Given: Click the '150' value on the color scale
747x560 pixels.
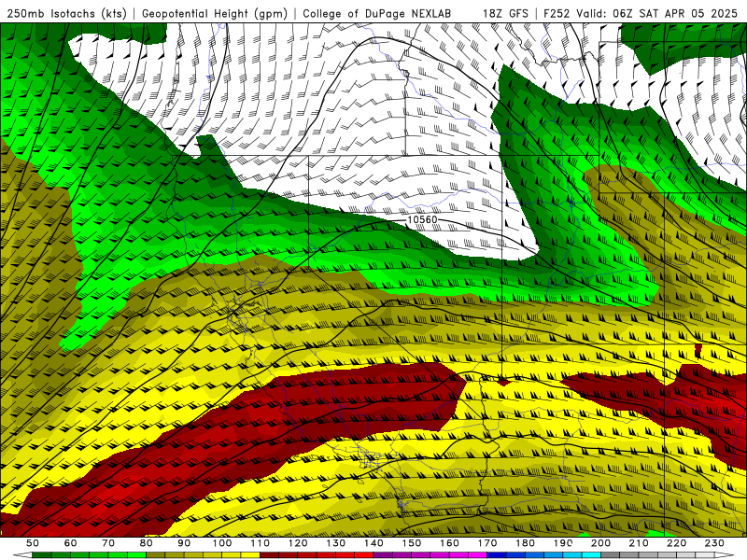Looking at the screenshot, I should [411, 543].
